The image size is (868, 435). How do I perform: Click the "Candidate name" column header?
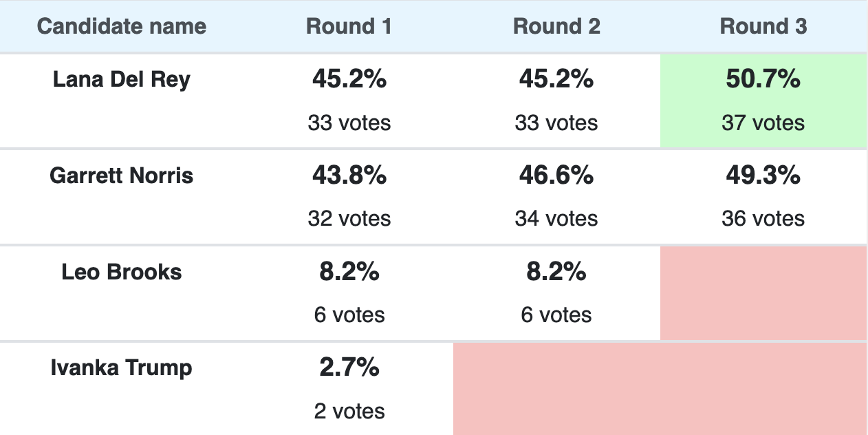122,27
